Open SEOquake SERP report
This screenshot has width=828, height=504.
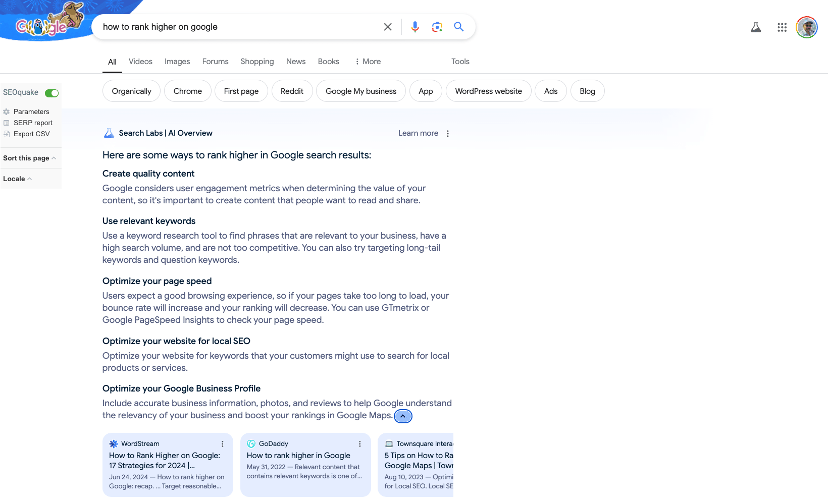pyautogui.click(x=33, y=123)
